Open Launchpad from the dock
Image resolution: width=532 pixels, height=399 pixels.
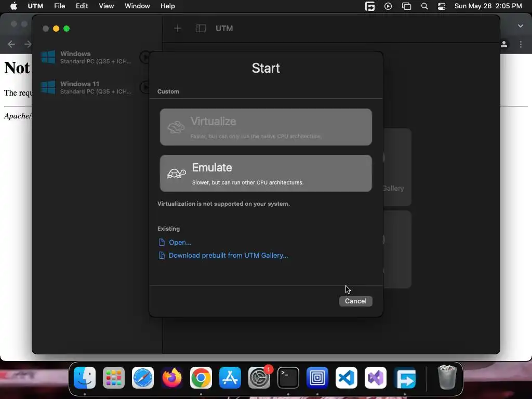pos(114,378)
